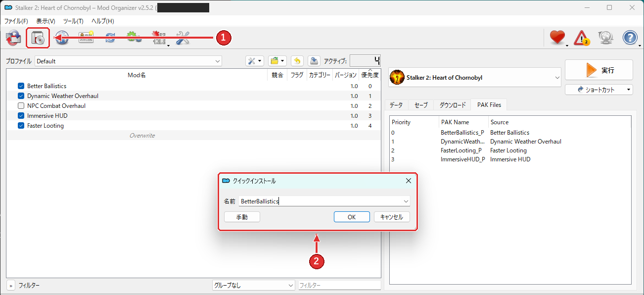This screenshot has height=295, width=644.
Task: Select the DynamicWeath... PAK entry
Action: coord(510,142)
